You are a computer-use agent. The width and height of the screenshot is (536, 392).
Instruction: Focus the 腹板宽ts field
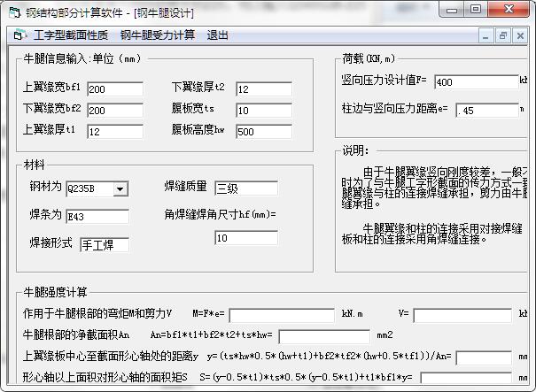click(x=264, y=111)
